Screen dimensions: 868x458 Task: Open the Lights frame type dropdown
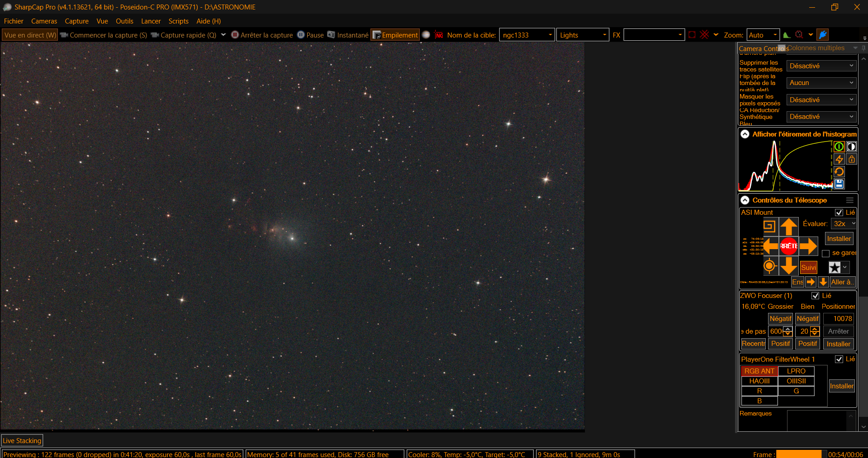[x=583, y=35]
